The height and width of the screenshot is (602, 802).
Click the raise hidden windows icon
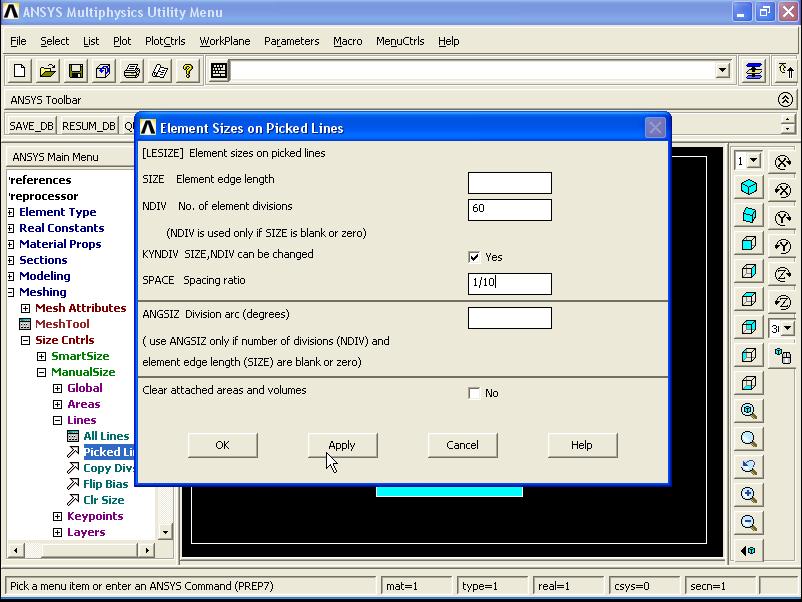coord(754,71)
